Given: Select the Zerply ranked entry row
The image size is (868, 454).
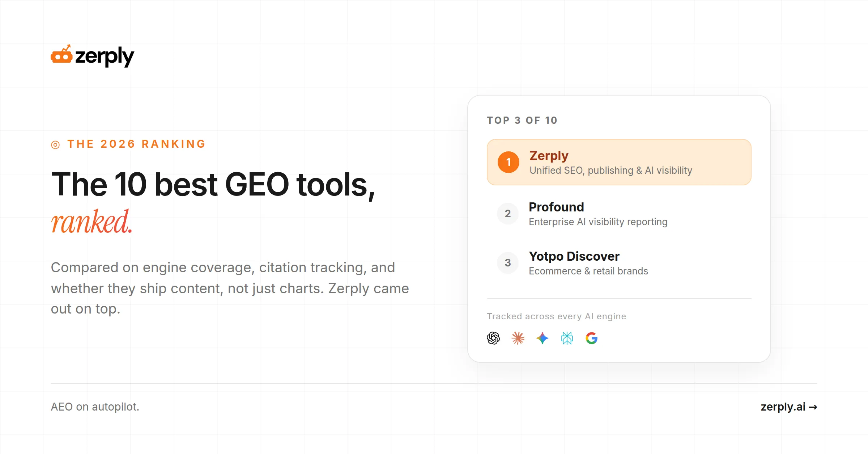Looking at the screenshot, I should click(x=619, y=162).
